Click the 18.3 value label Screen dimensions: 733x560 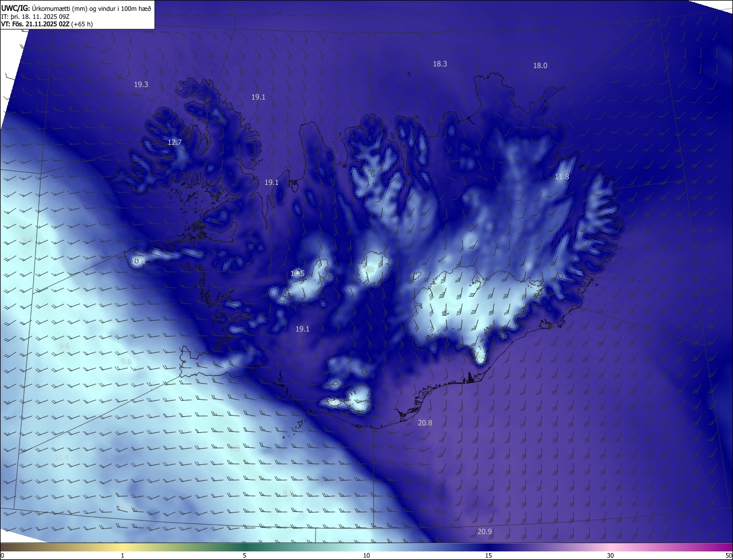440,64
